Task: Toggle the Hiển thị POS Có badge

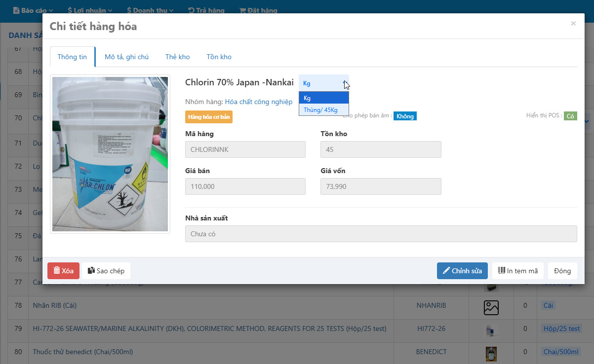Action: (570, 116)
